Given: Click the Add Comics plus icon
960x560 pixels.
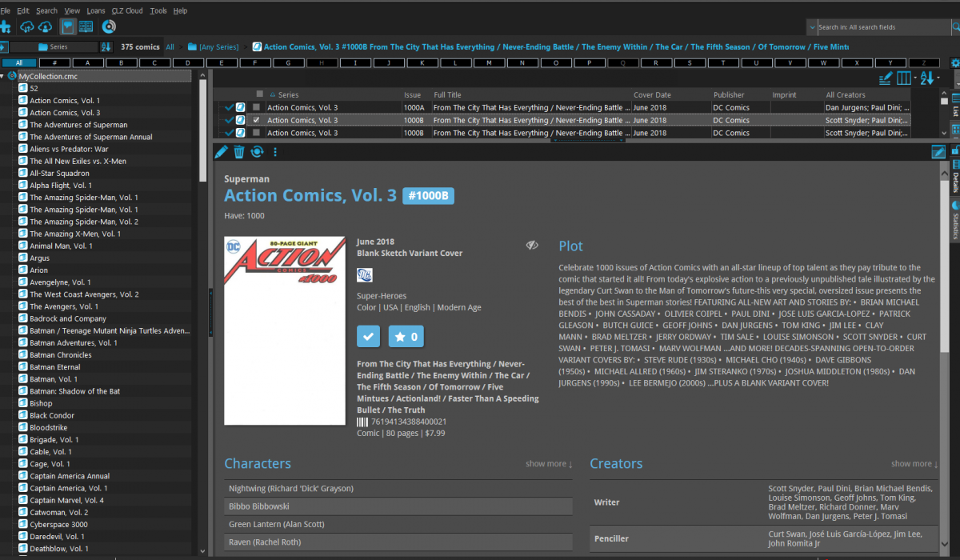Looking at the screenshot, I should click(5, 26).
